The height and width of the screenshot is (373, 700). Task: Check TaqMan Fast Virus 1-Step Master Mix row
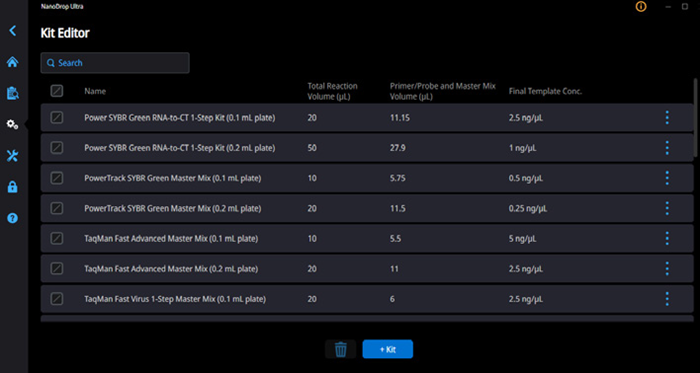(57, 298)
